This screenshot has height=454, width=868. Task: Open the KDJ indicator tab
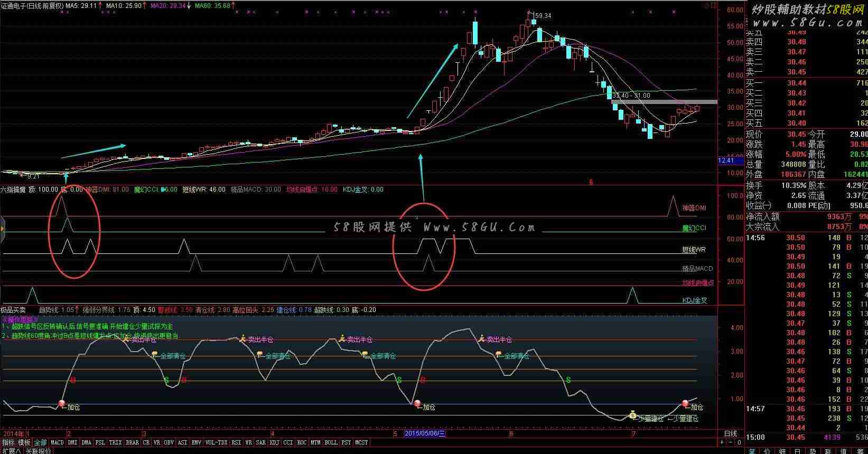[x=275, y=442]
